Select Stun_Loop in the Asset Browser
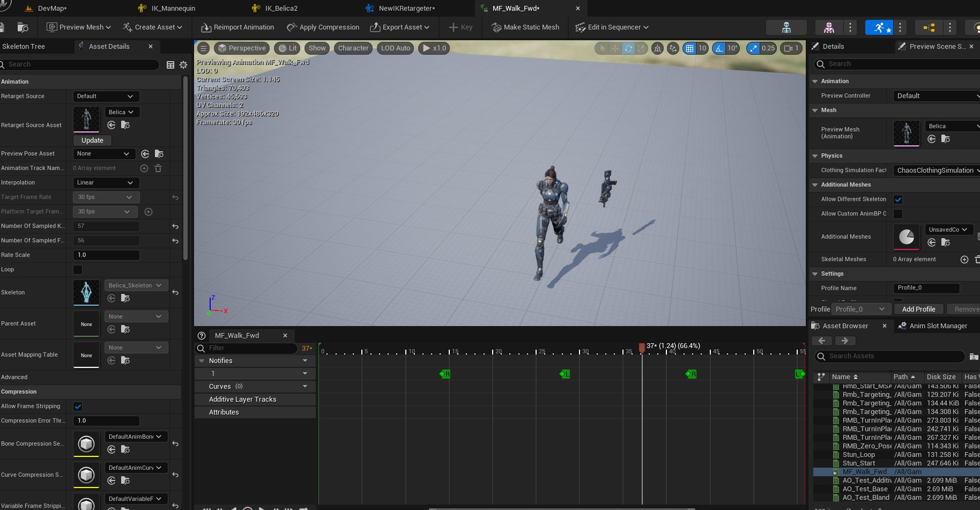The image size is (980, 510). pyautogui.click(x=858, y=455)
